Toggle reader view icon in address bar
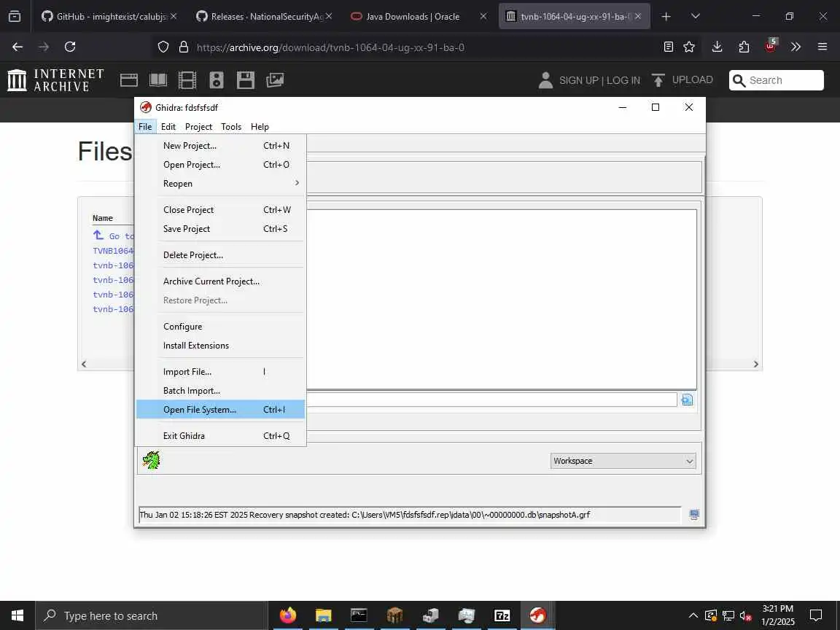Screen dimensions: 840x630 click(x=668, y=47)
